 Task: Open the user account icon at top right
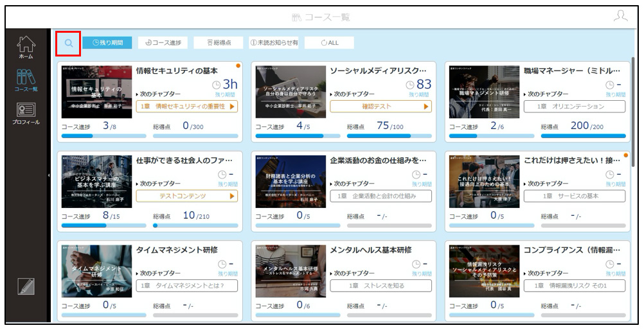(621, 17)
